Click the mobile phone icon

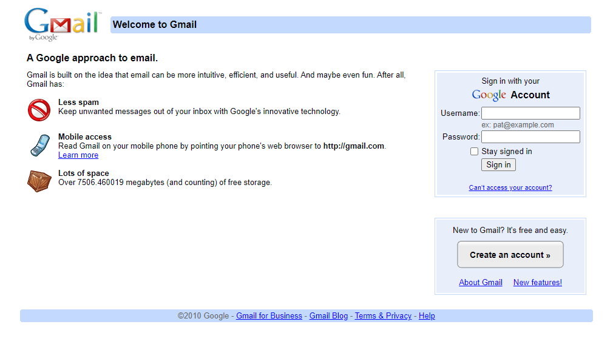(40, 146)
